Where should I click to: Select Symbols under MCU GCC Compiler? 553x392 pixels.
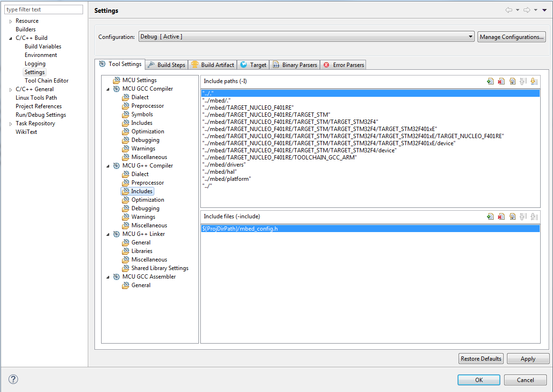[142, 114]
